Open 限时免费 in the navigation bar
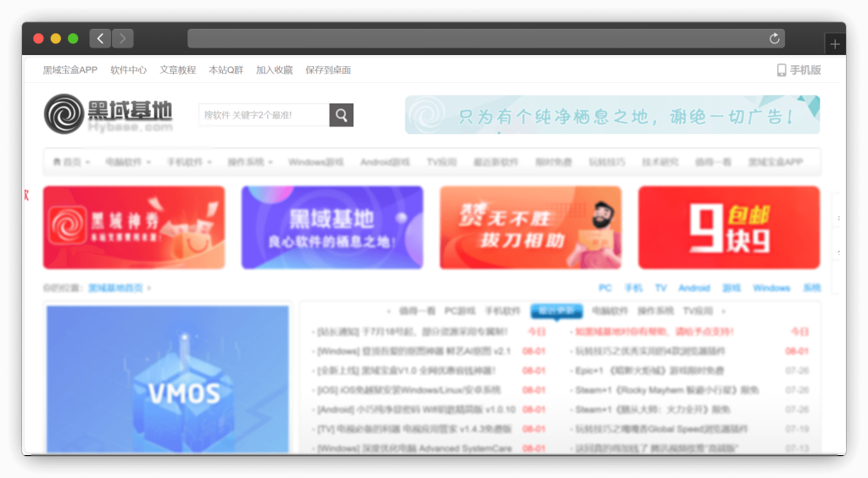 [x=554, y=162]
